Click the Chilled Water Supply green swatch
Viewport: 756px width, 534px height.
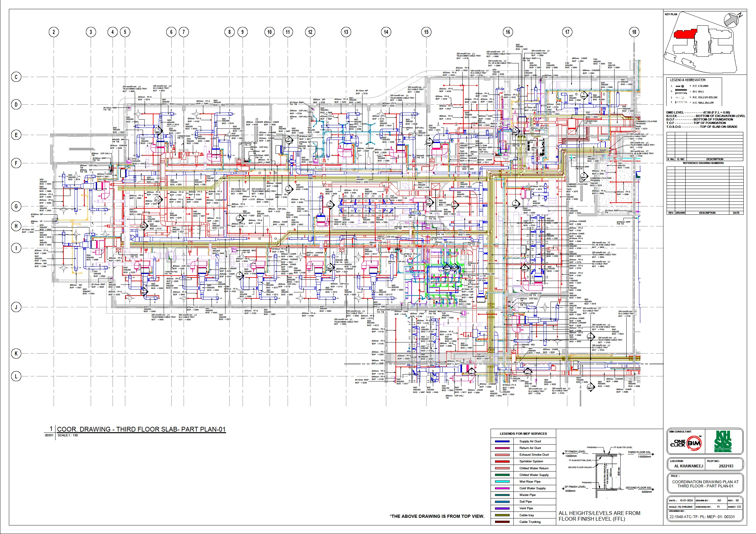502,475
